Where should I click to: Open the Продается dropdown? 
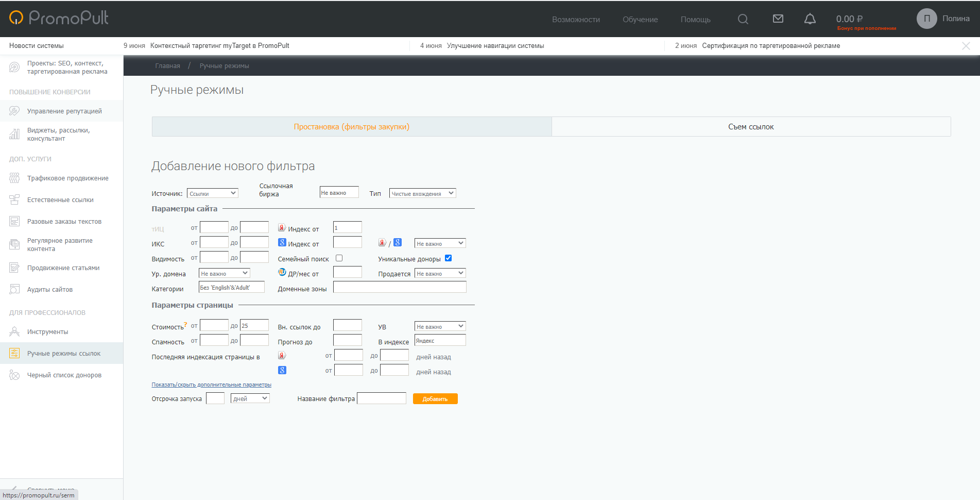coord(440,273)
